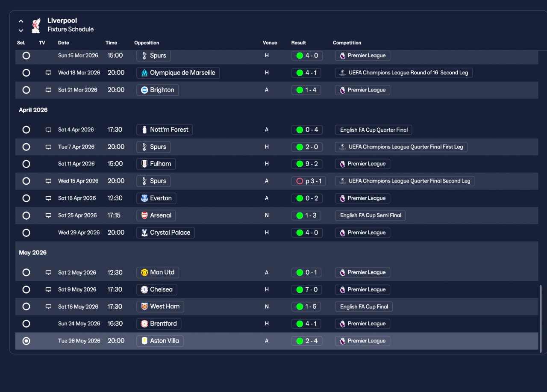The width and height of the screenshot is (547, 392).
Task: Click Premier League logo in Fulham row
Action: coord(342,164)
